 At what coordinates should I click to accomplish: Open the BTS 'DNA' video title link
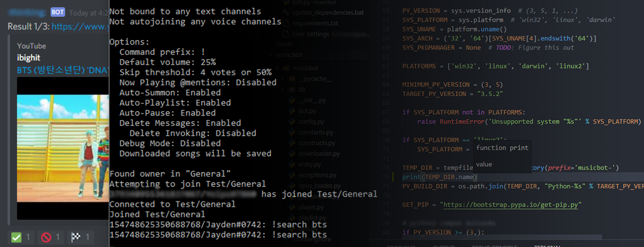(63, 70)
